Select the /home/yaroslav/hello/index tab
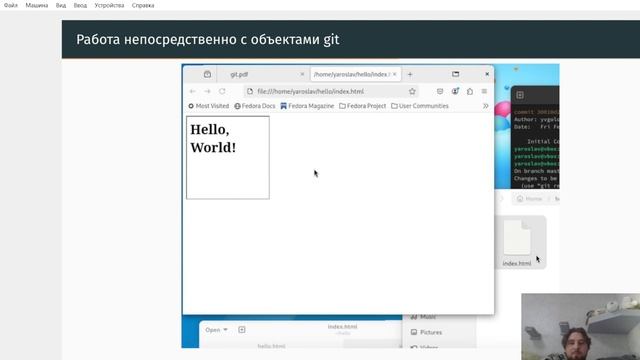The height and width of the screenshot is (360, 640). click(352, 74)
